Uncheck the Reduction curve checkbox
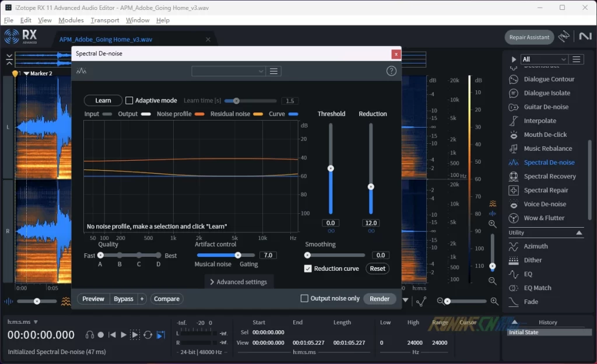 click(x=308, y=268)
